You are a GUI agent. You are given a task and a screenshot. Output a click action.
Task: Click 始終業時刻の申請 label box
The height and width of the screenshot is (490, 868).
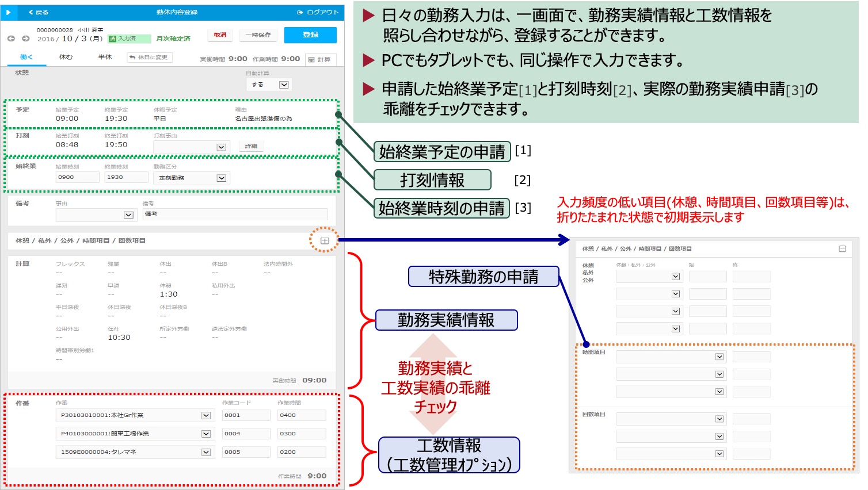click(x=442, y=208)
